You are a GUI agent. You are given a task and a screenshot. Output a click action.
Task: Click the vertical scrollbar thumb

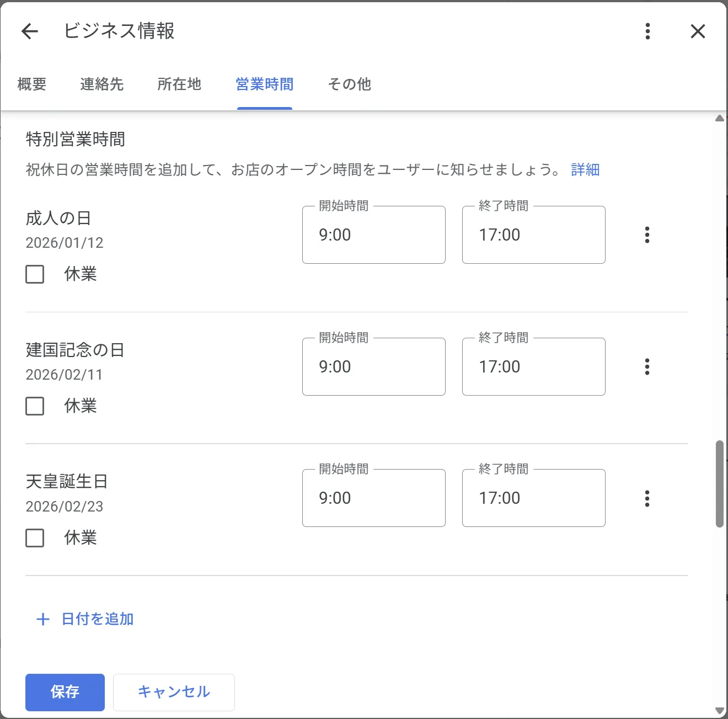point(719,483)
